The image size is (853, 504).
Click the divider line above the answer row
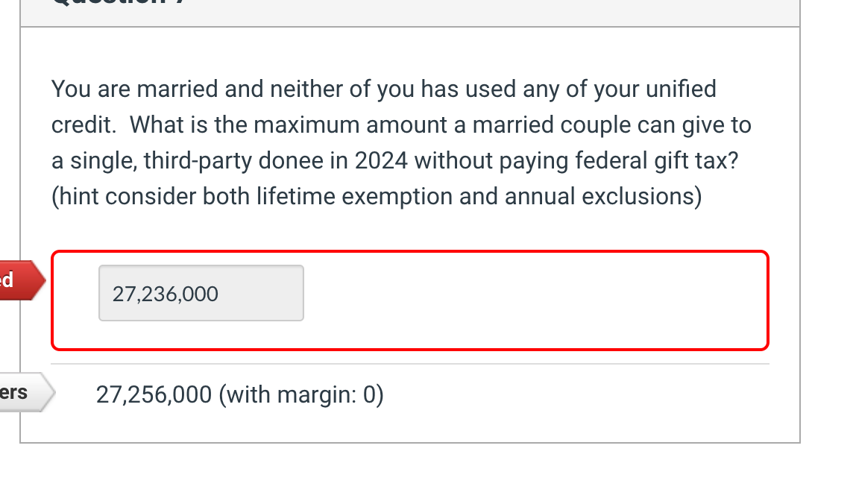(410, 363)
